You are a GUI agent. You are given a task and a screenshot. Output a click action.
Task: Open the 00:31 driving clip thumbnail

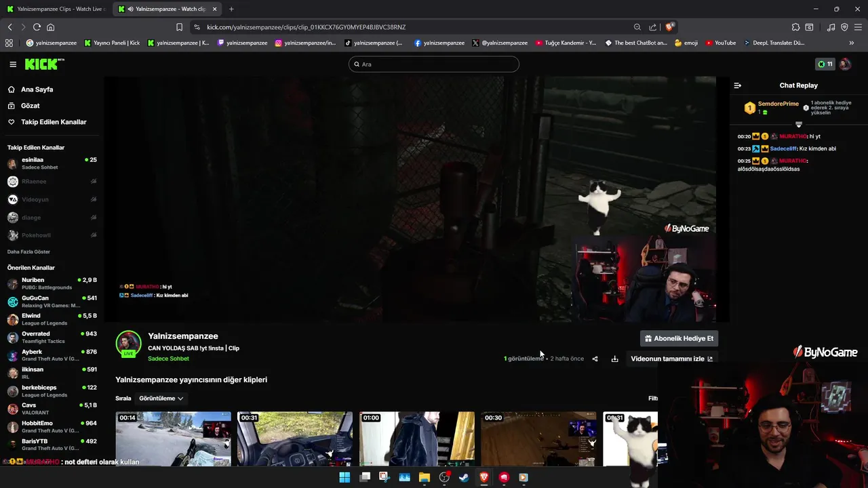tap(295, 439)
